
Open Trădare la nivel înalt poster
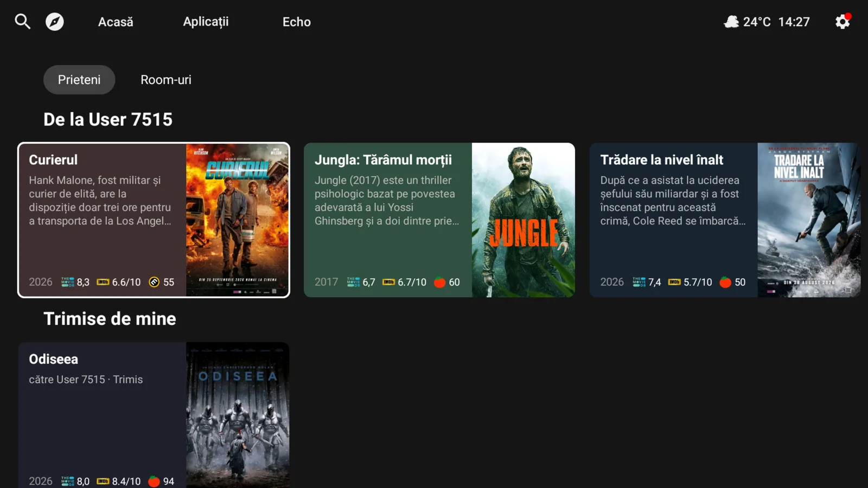click(809, 220)
